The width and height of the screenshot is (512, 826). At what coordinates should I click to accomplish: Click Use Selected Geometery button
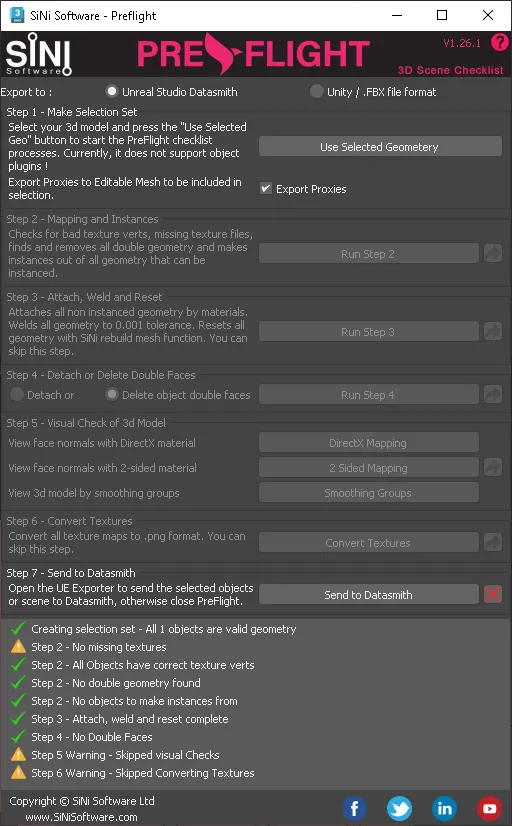click(380, 146)
